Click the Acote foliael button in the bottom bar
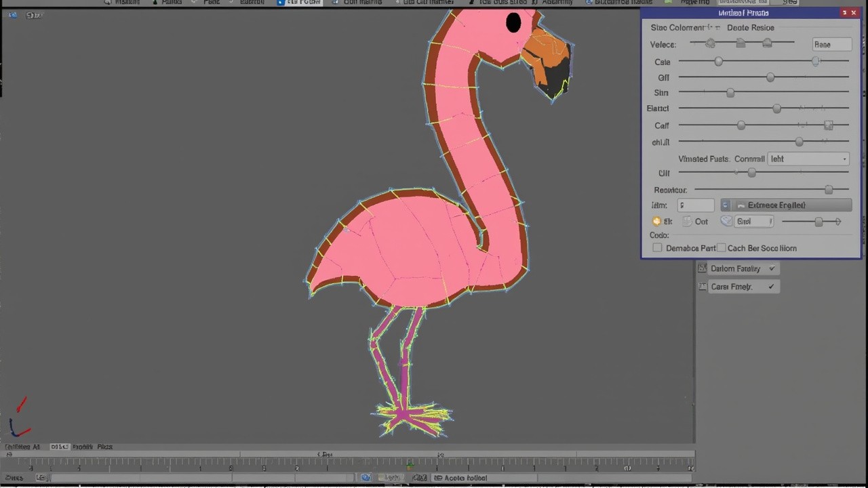 [x=460, y=478]
